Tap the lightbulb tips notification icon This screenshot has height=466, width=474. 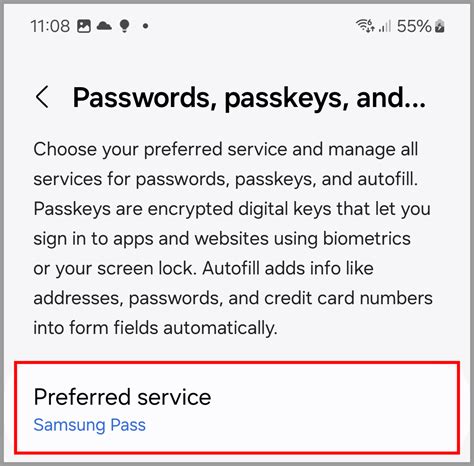(x=124, y=26)
